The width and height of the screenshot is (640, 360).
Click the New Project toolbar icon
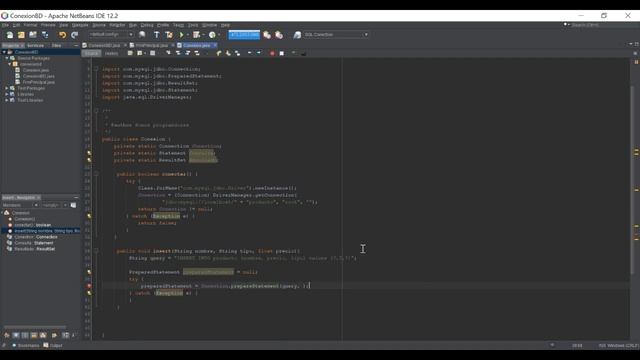[x=21, y=35]
